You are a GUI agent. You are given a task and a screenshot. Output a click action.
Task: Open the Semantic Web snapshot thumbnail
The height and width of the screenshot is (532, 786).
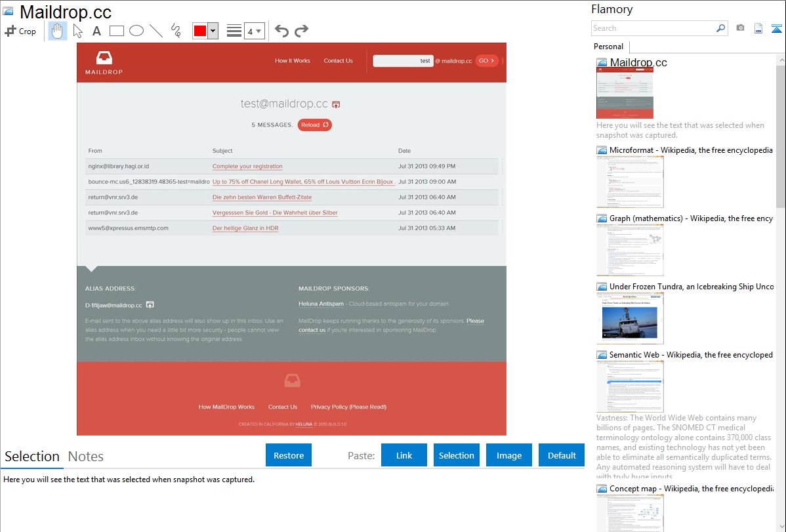[x=630, y=386]
